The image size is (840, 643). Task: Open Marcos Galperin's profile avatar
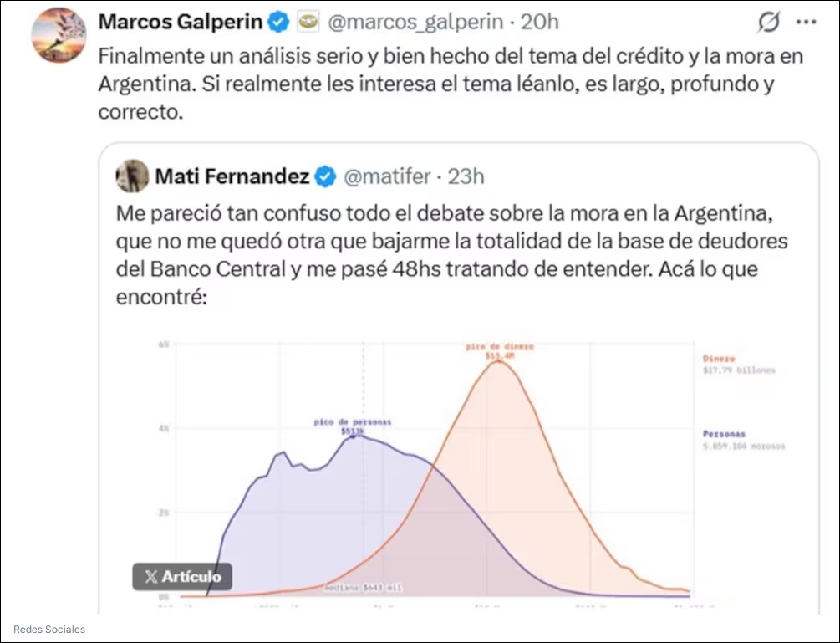click(59, 35)
